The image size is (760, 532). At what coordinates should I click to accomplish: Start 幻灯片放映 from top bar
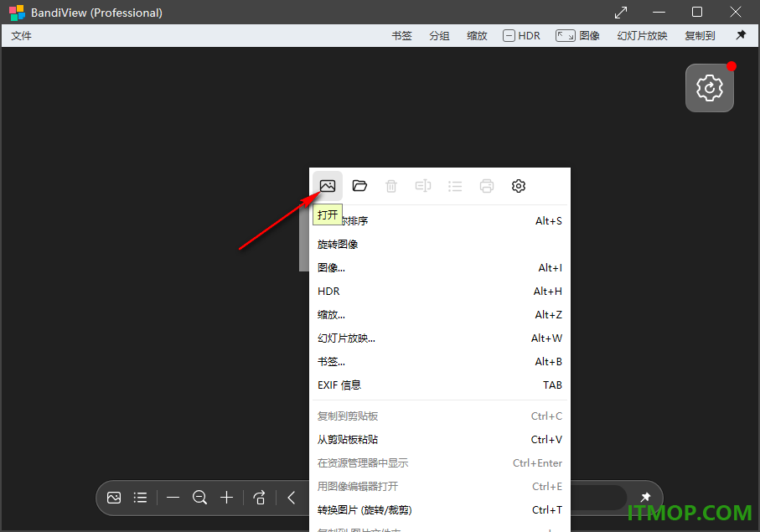click(642, 36)
